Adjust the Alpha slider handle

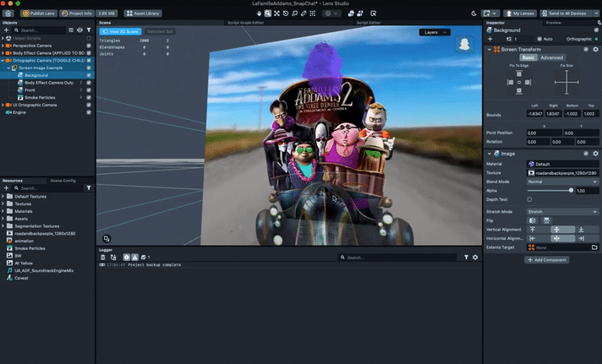coord(571,190)
